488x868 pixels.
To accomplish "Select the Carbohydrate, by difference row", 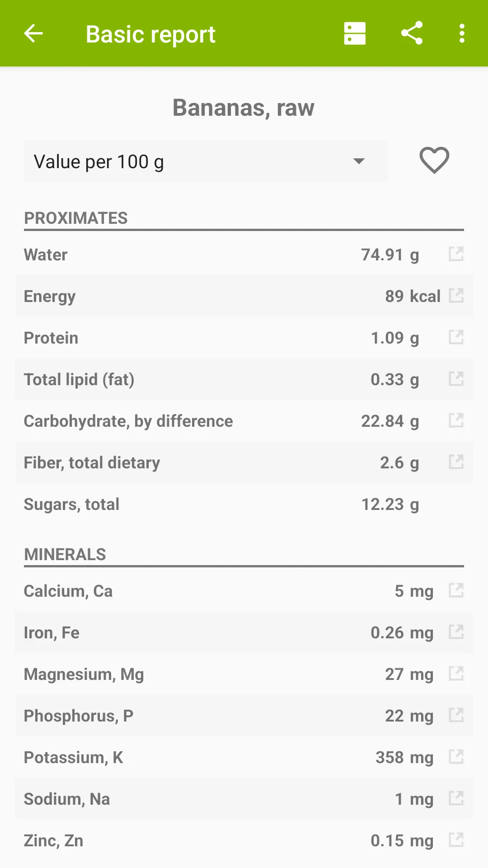I will point(244,421).
